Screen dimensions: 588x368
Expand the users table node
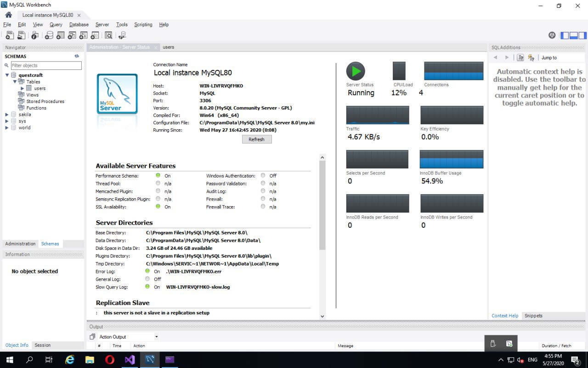22,88
